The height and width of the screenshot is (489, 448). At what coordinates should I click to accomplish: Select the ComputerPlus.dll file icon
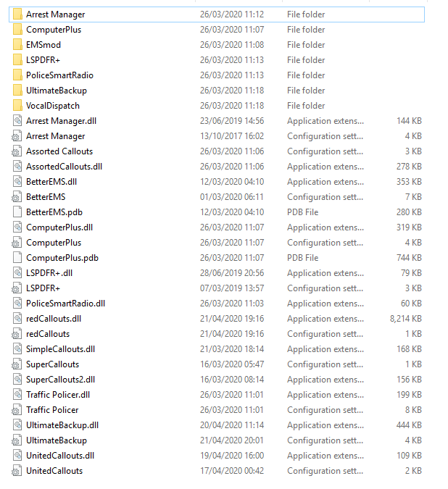17,227
